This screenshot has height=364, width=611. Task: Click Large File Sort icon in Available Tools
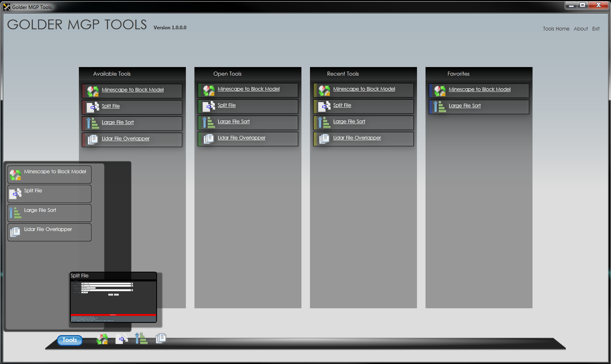93,123
